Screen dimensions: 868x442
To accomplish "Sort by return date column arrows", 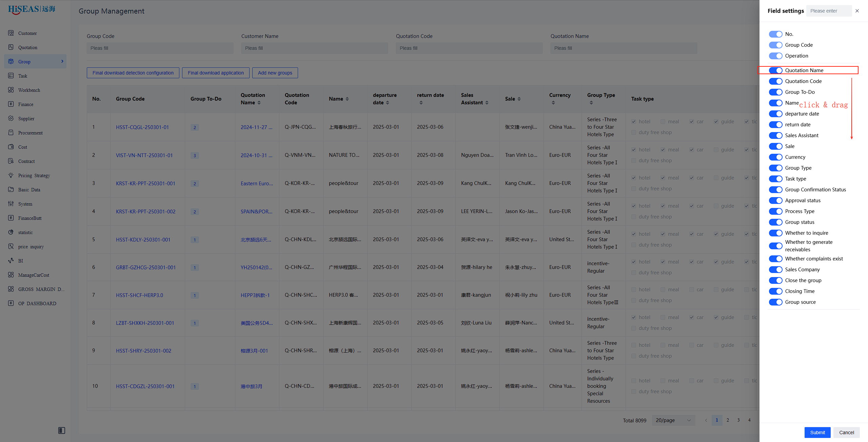I will click(x=421, y=103).
